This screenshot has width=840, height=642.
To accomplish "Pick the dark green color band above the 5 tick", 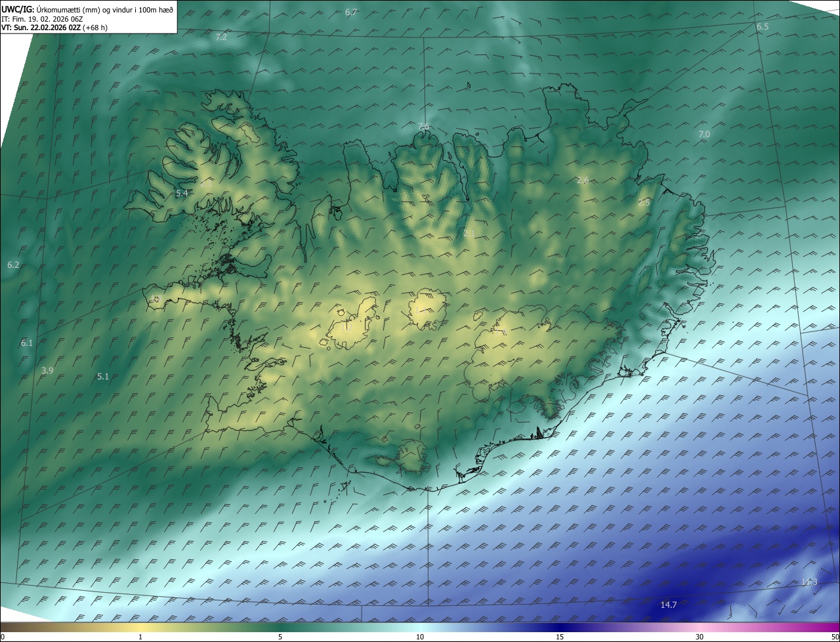I will 280,628.
